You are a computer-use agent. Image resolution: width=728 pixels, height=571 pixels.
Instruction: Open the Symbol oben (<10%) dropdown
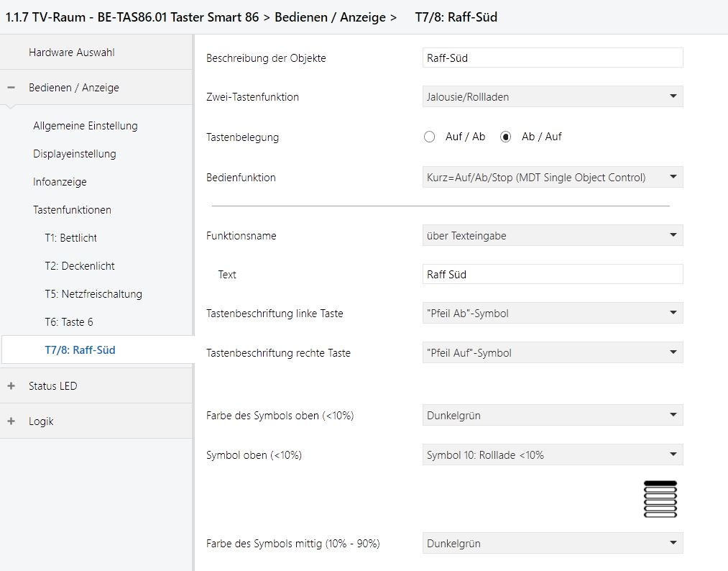click(552, 454)
